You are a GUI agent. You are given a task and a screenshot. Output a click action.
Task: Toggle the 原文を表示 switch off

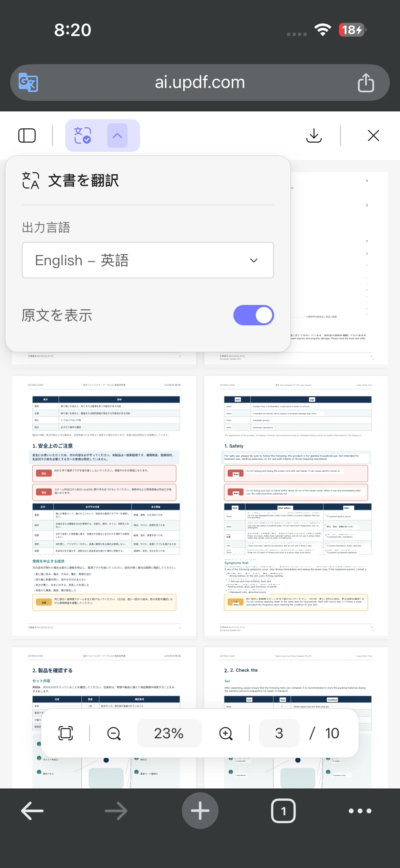253,315
